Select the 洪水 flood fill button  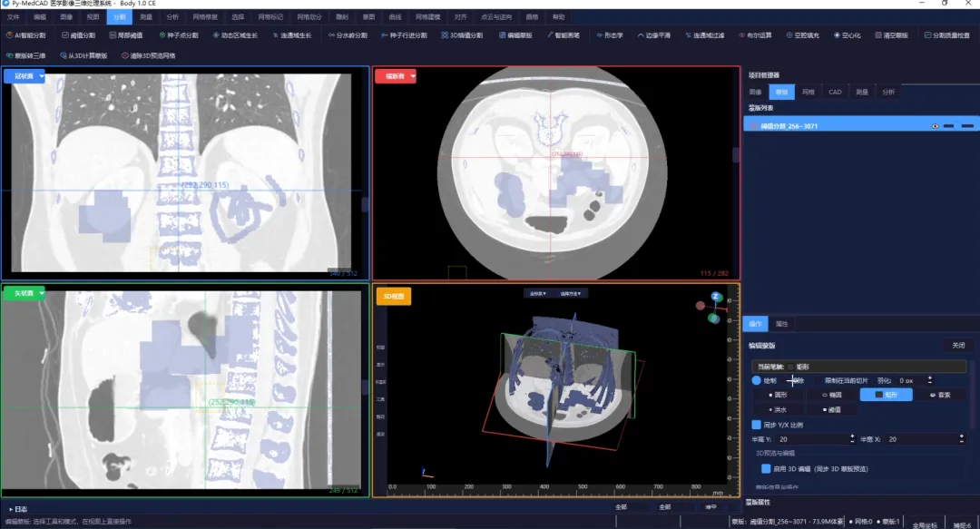(778, 409)
